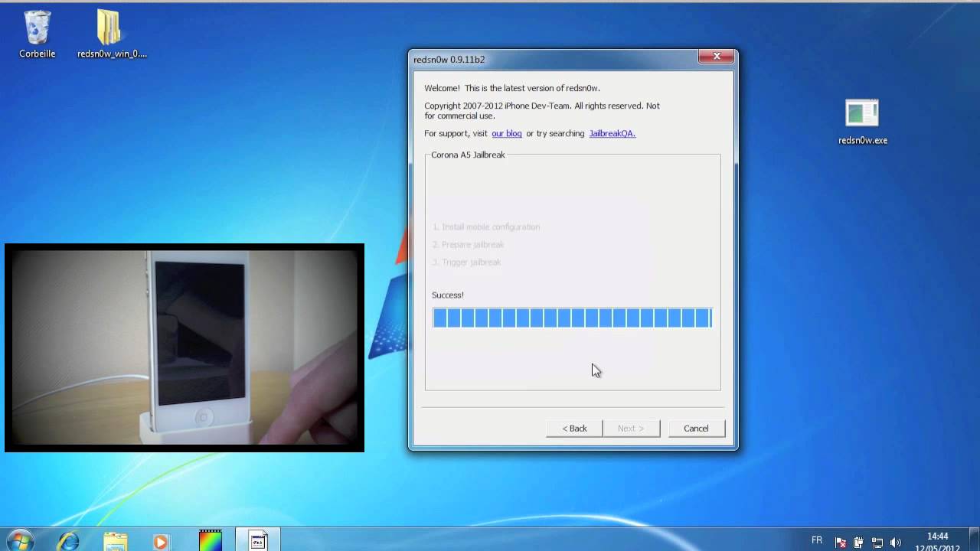Click the webcam video of iPhone

click(185, 347)
